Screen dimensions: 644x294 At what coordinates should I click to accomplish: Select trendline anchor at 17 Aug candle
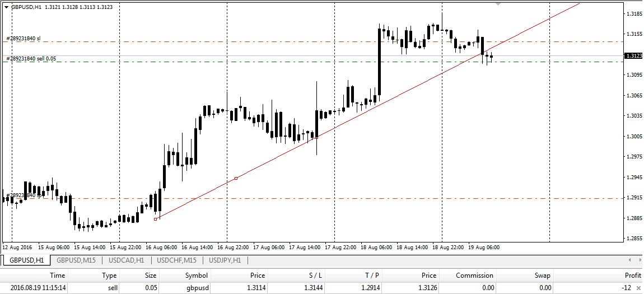316,138
